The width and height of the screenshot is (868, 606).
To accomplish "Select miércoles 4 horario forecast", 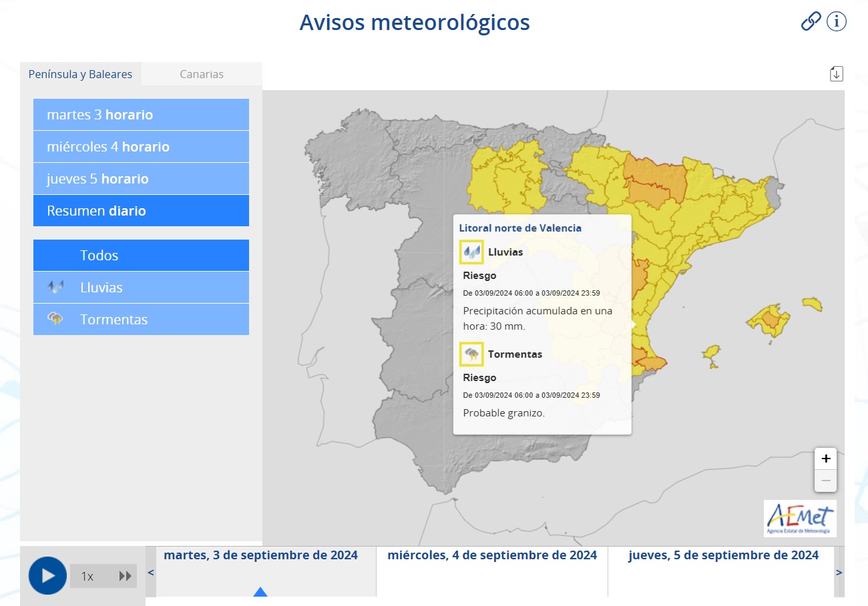I will 141,146.
